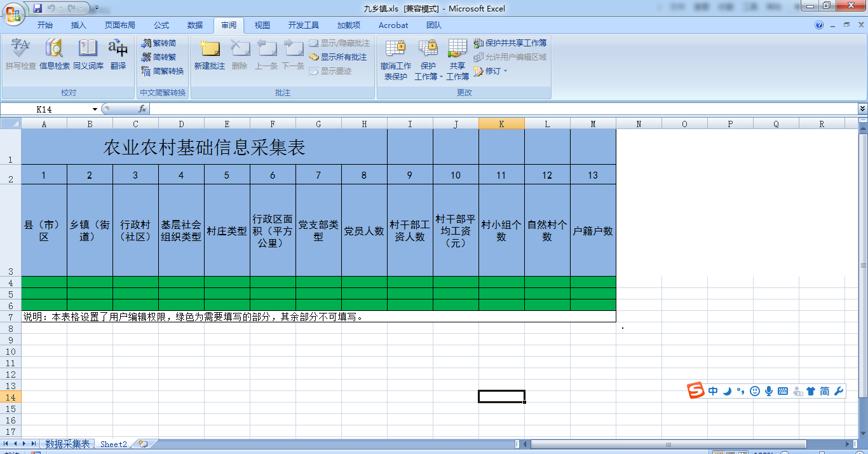The width and height of the screenshot is (868, 454).
Task: Run spelling check (拼写检查)
Action: (20, 53)
